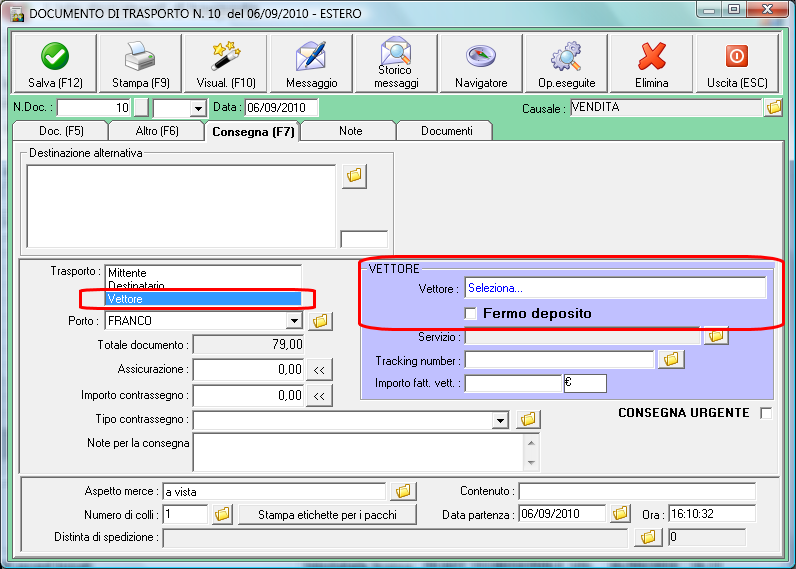
Task: Open the Note tab
Action: (x=350, y=131)
